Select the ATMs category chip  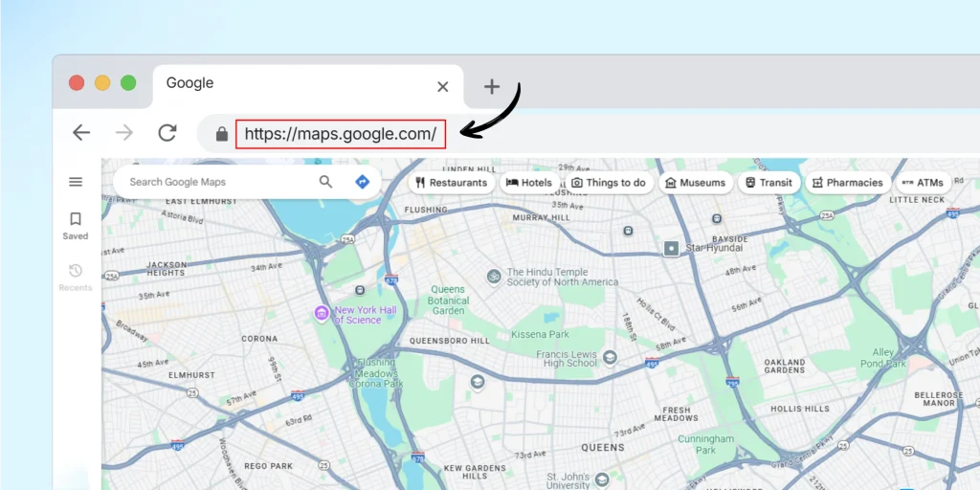[x=923, y=183]
